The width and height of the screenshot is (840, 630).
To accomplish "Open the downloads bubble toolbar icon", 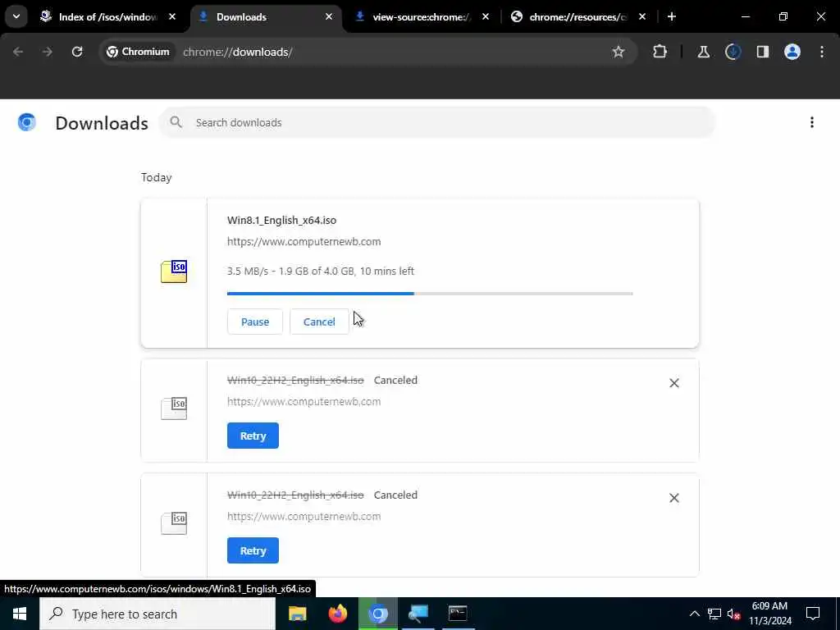I will [x=733, y=52].
